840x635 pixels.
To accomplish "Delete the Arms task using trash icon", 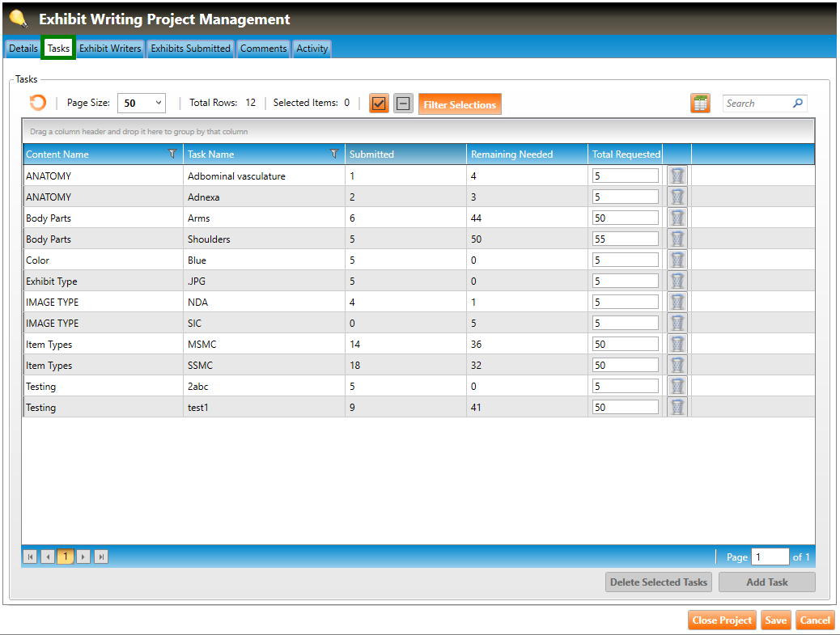I will click(677, 218).
